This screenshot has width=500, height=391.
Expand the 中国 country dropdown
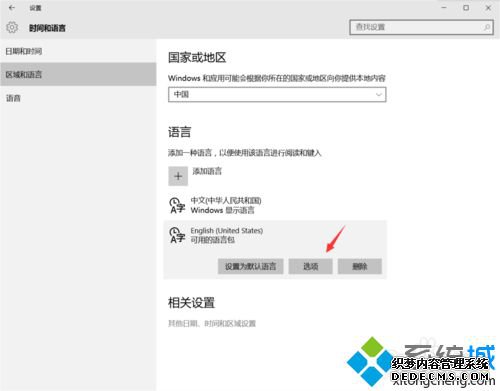pos(277,94)
